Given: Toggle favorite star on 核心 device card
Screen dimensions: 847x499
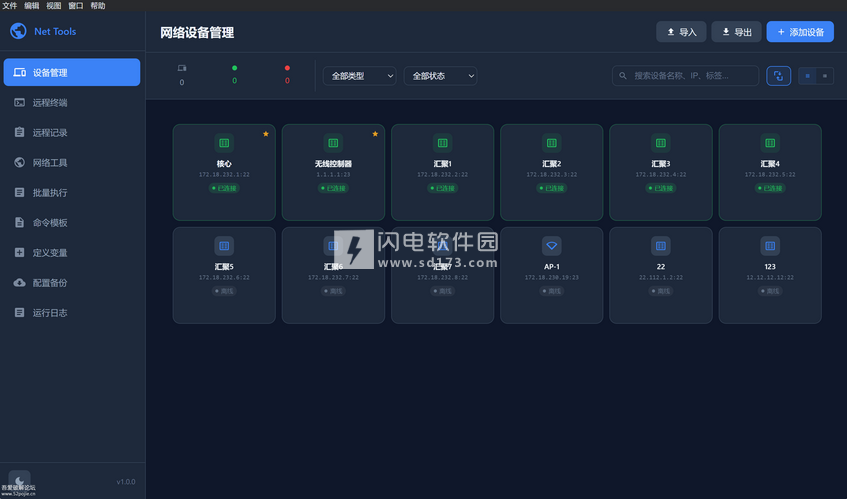Looking at the screenshot, I should click(266, 133).
